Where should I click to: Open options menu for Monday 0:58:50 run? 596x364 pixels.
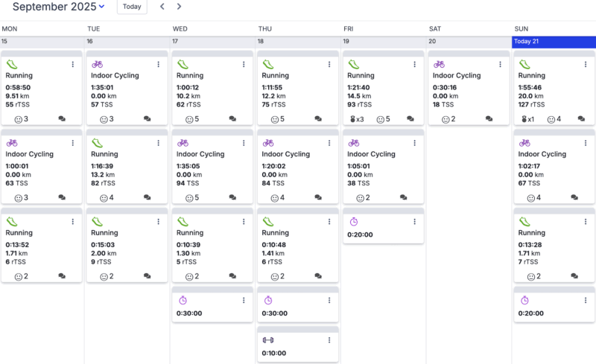[x=72, y=65]
